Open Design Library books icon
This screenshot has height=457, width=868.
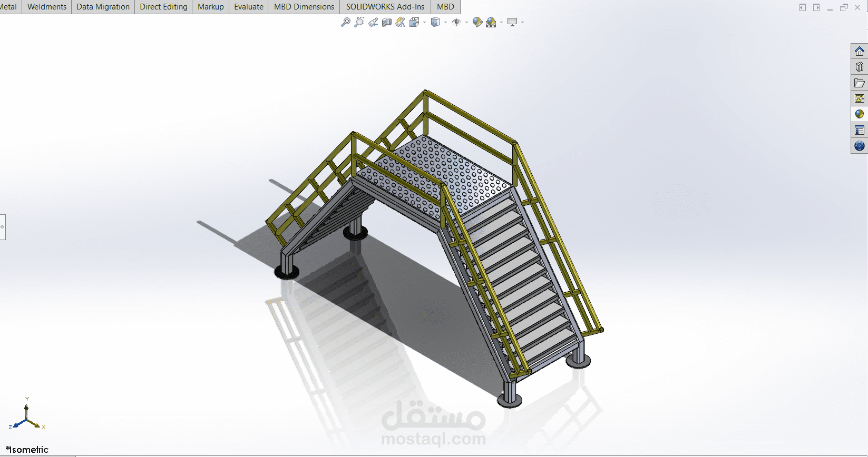coord(860,67)
